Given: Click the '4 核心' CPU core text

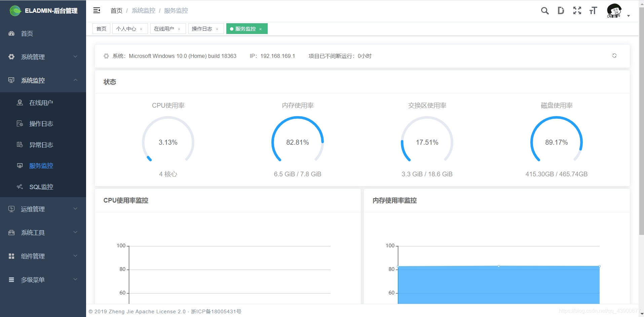Looking at the screenshot, I should pos(168,174).
